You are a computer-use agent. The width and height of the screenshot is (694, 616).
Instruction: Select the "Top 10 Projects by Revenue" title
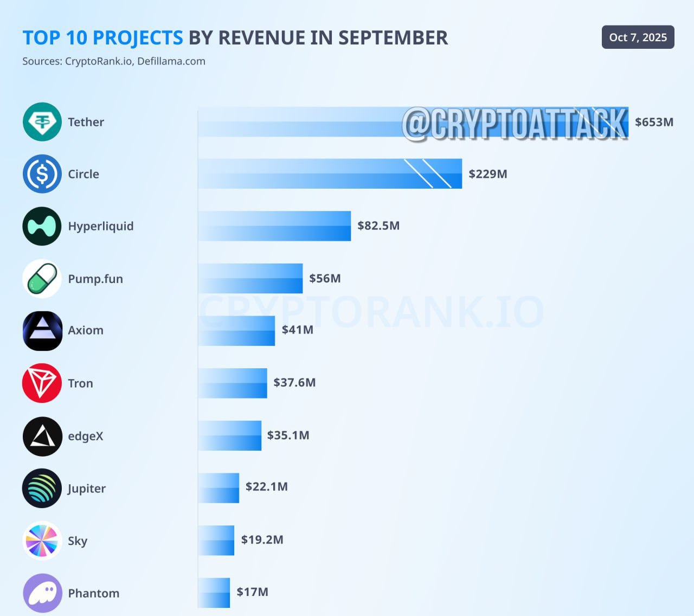[x=235, y=38]
